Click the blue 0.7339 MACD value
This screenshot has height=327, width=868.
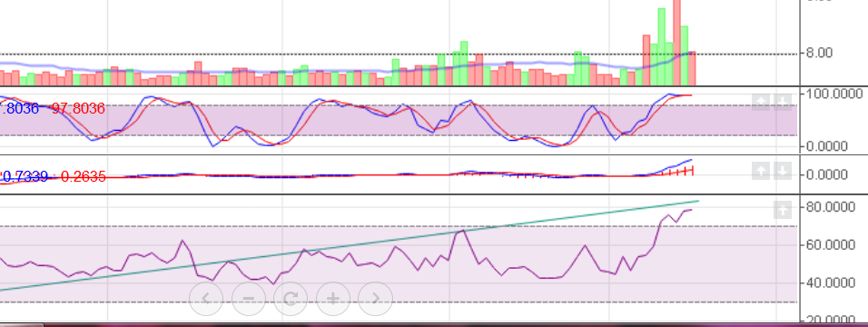tap(25, 177)
